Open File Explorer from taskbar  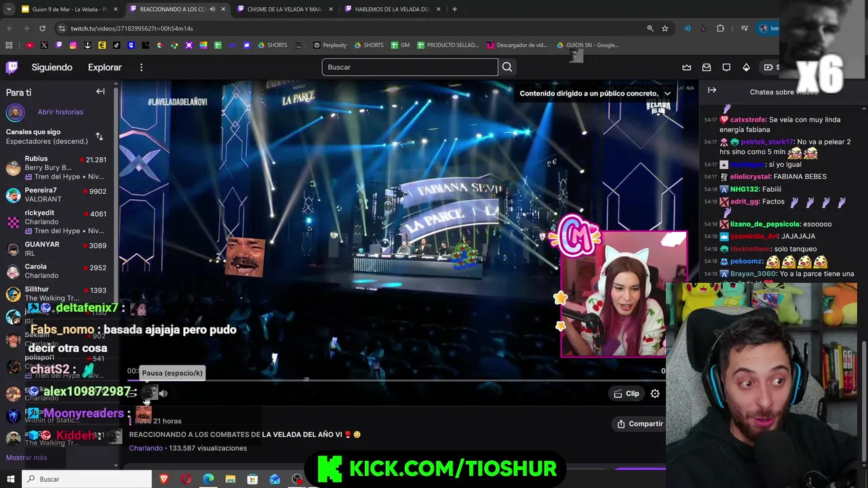(231, 479)
